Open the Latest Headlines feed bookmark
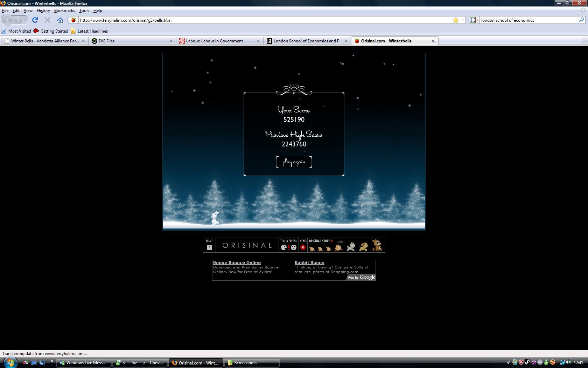The width and height of the screenshot is (588, 368). click(x=89, y=31)
